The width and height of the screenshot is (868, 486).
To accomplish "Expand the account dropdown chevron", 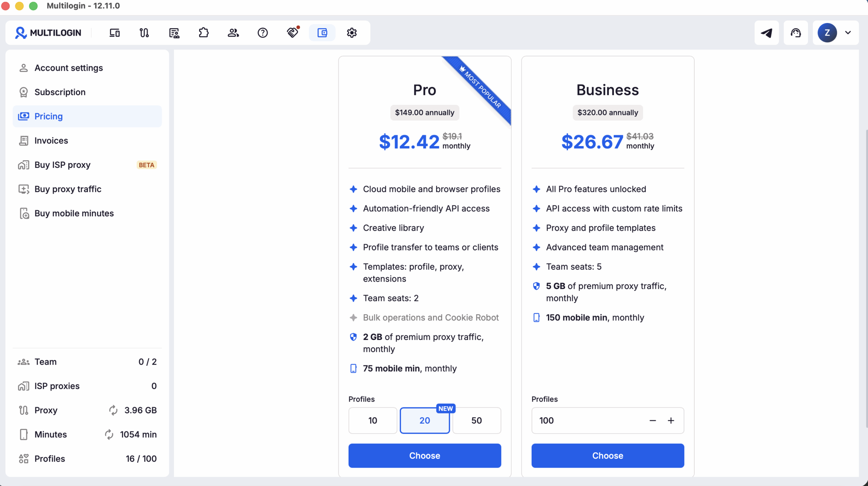I will (848, 33).
